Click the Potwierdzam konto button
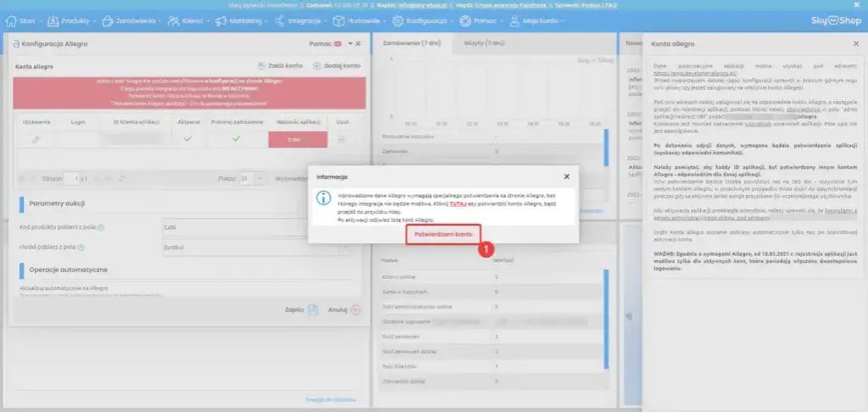The height and width of the screenshot is (412, 868). pyautogui.click(x=444, y=235)
